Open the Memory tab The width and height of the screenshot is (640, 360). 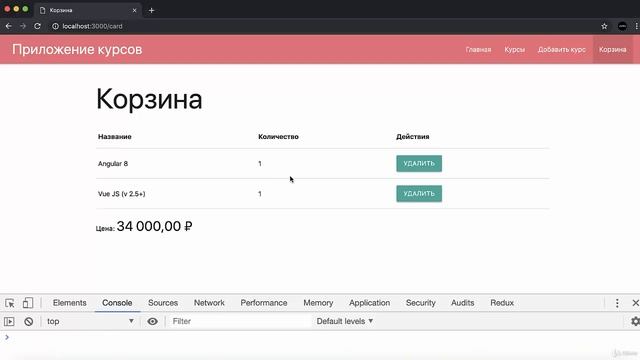(x=318, y=303)
